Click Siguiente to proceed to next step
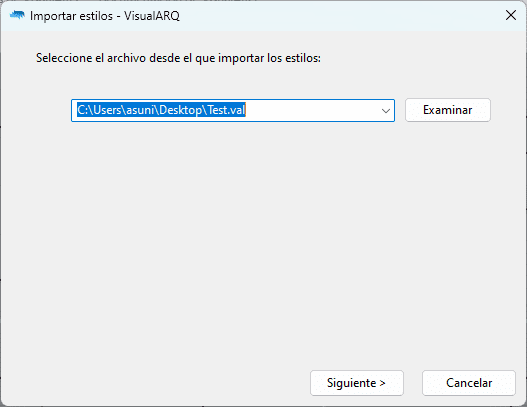527x407 pixels. coord(357,383)
